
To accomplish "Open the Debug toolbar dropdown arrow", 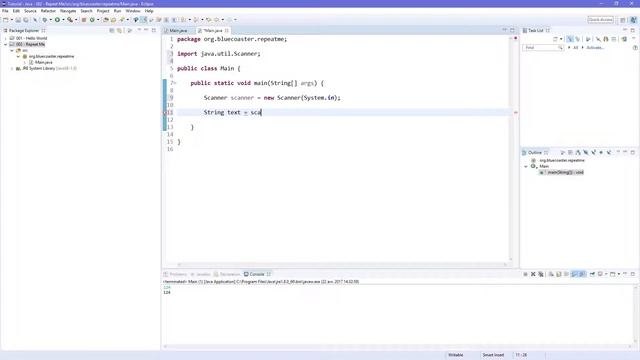I will click(51, 20).
